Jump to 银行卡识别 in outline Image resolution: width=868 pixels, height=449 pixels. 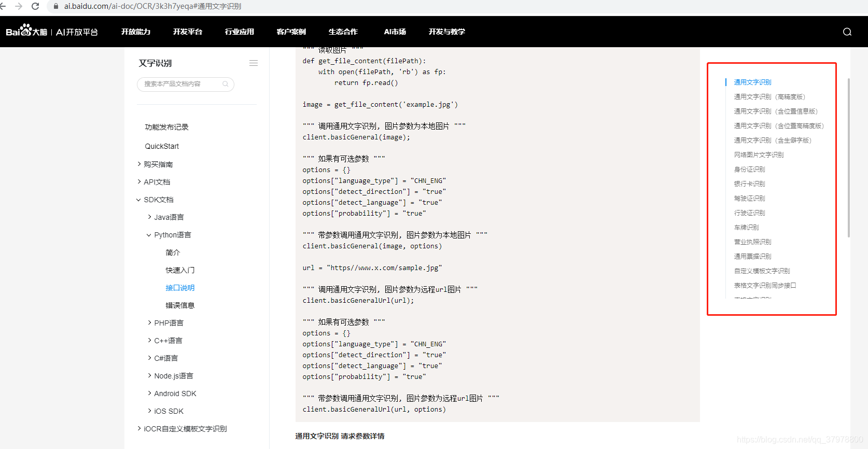749,184
